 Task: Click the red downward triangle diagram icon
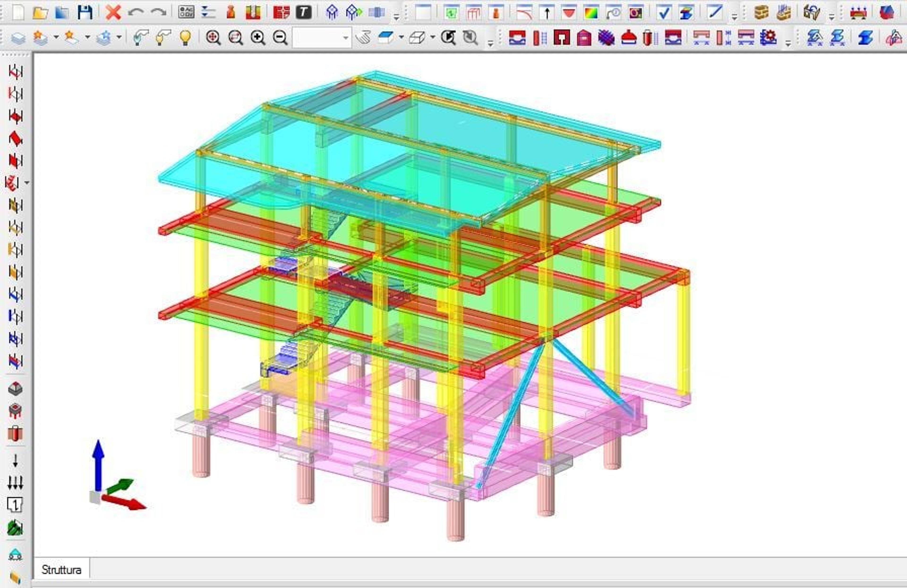569,13
